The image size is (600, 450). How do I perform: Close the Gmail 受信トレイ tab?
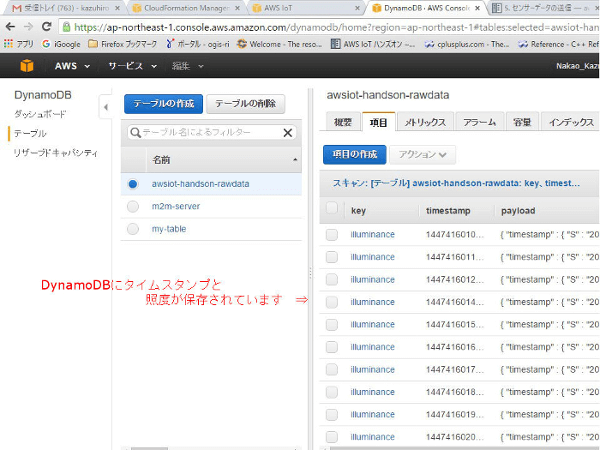pyautogui.click(x=117, y=8)
